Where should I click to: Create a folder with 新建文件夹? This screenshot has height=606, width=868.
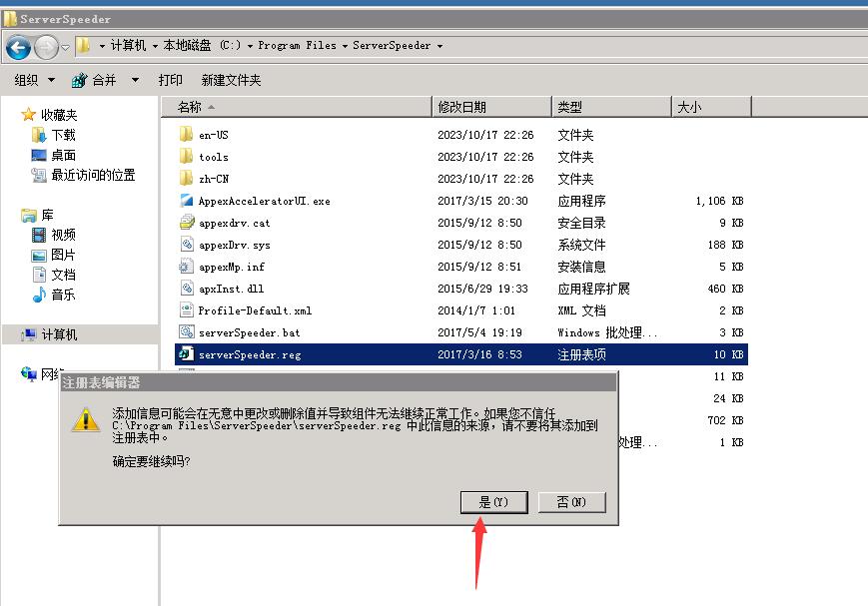(x=231, y=80)
